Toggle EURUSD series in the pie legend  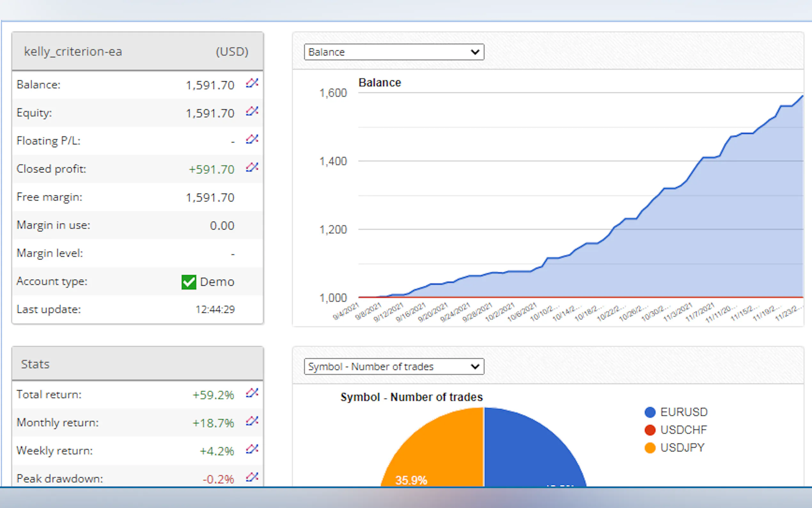point(683,412)
